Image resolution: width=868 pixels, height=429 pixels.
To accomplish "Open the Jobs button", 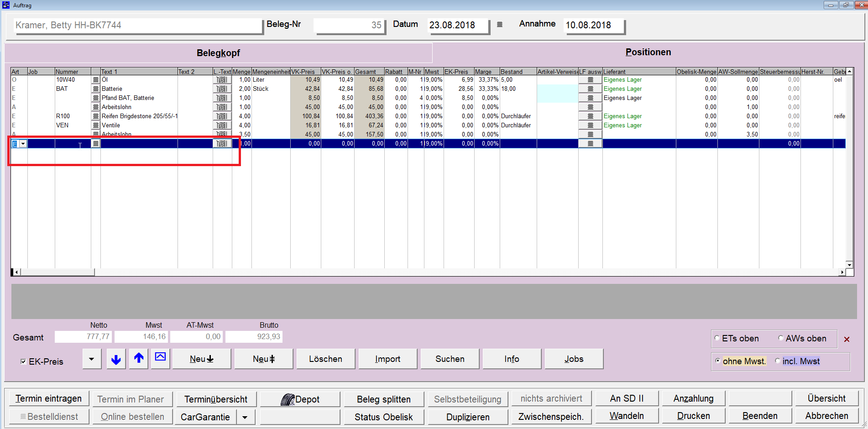I will tap(574, 359).
